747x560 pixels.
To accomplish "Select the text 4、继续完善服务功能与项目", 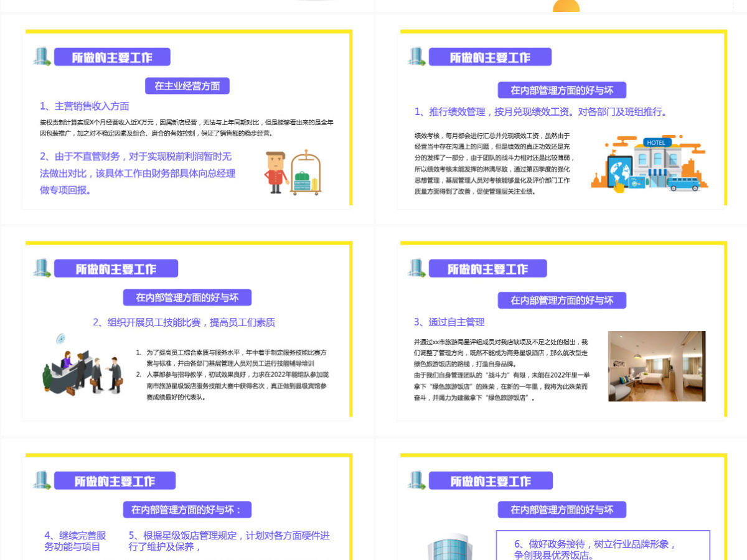I will click(x=75, y=541).
